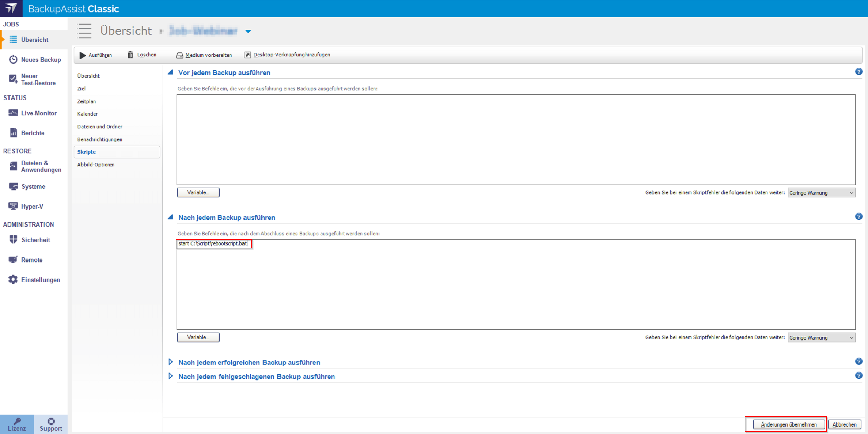The width and height of the screenshot is (868, 434).
Task: Open the Lizenz key button
Action: tap(17, 424)
